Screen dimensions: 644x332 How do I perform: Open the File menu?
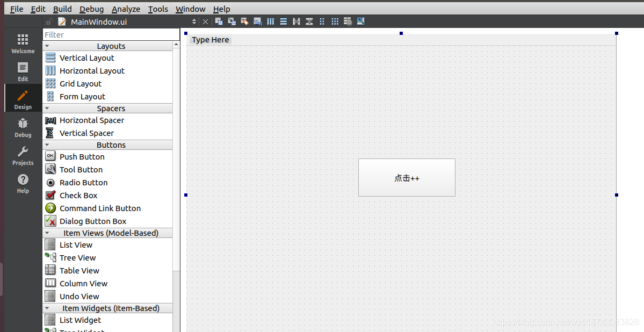[x=17, y=9]
